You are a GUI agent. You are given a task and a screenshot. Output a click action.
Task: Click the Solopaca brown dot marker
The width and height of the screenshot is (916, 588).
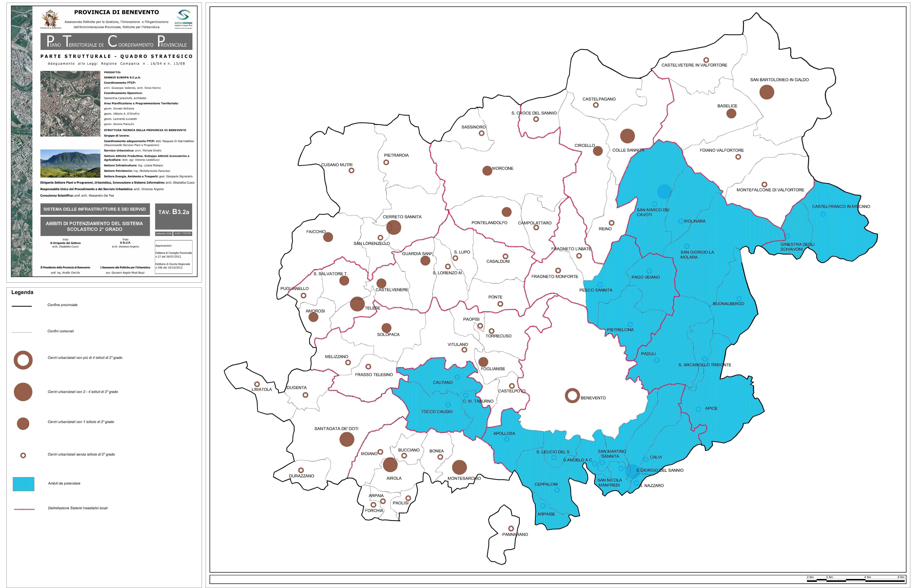pos(387,328)
